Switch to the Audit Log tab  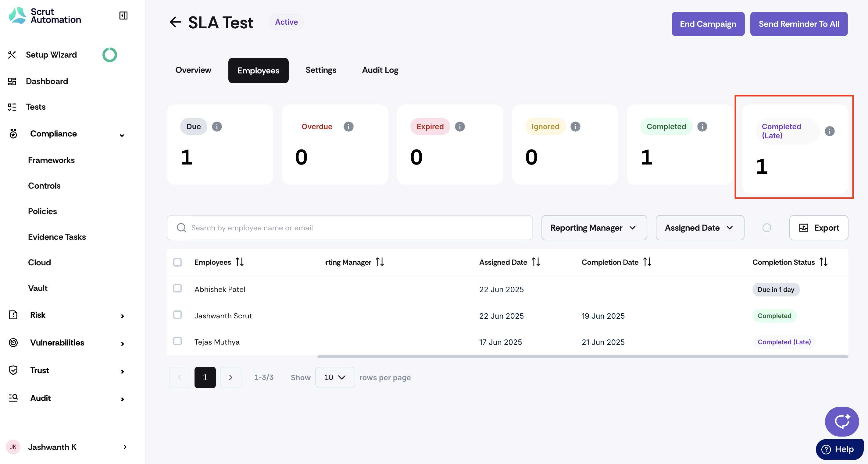point(380,70)
